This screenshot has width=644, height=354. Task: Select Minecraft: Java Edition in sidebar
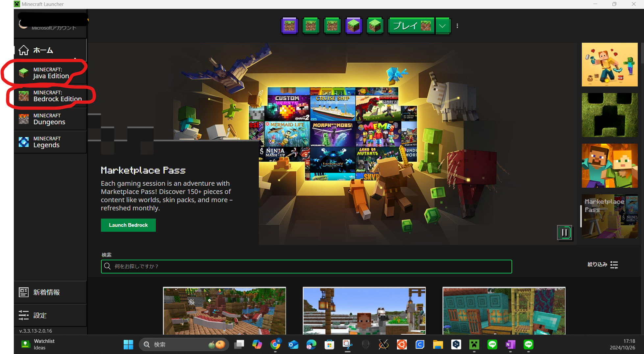click(50, 73)
